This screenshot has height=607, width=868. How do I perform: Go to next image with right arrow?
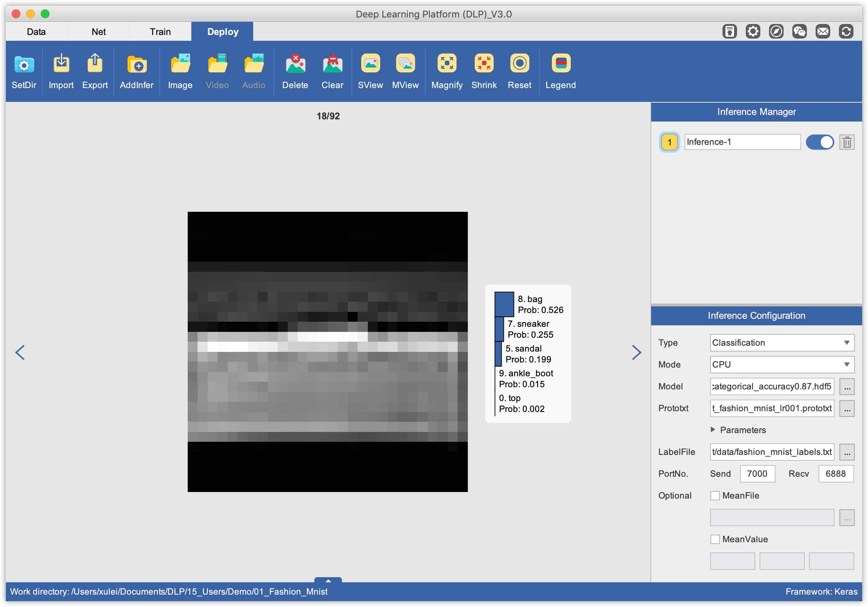[636, 353]
